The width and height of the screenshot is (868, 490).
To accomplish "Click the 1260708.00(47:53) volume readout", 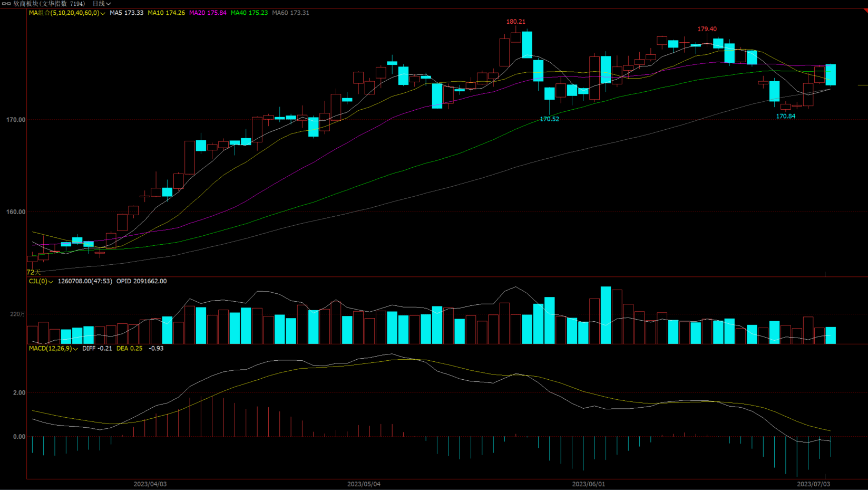I will click(85, 281).
